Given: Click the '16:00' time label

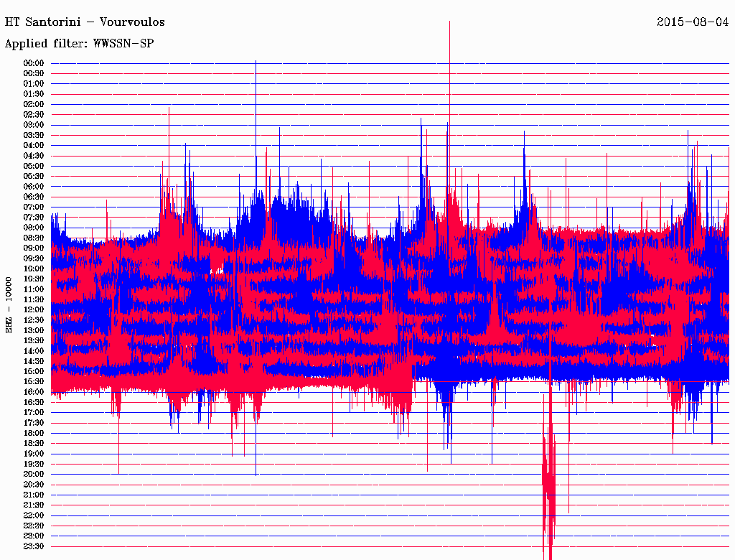Looking at the screenshot, I should [34, 392].
